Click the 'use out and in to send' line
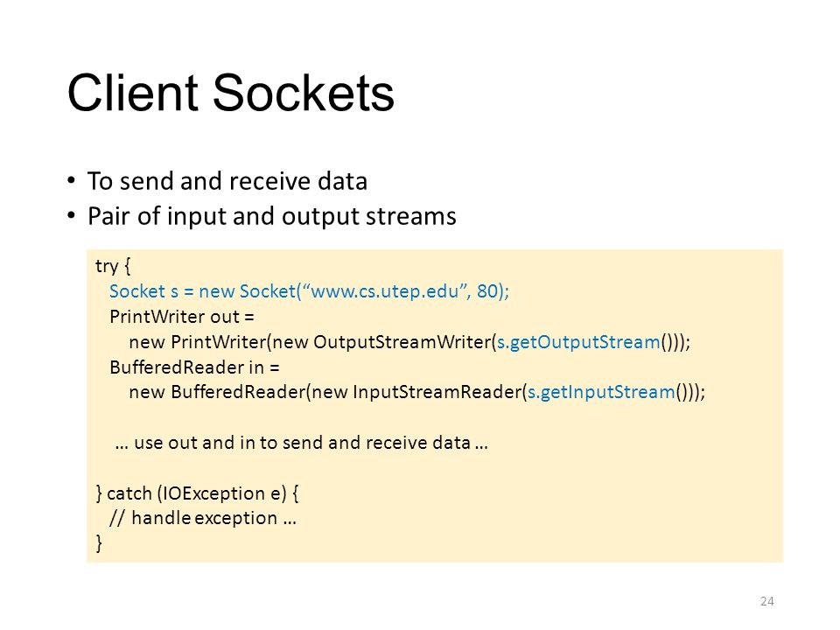The height and width of the screenshot is (630, 840). coord(302,443)
